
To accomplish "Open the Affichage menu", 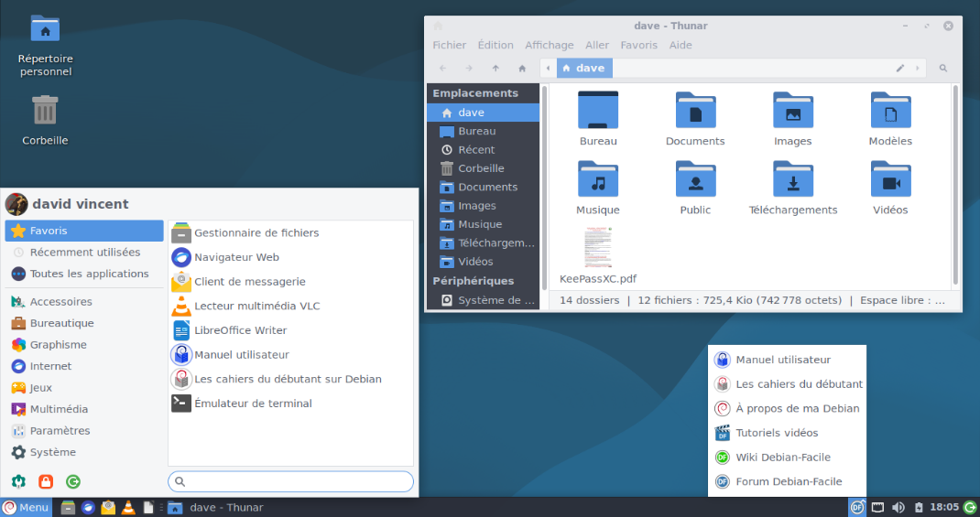I will click(550, 45).
